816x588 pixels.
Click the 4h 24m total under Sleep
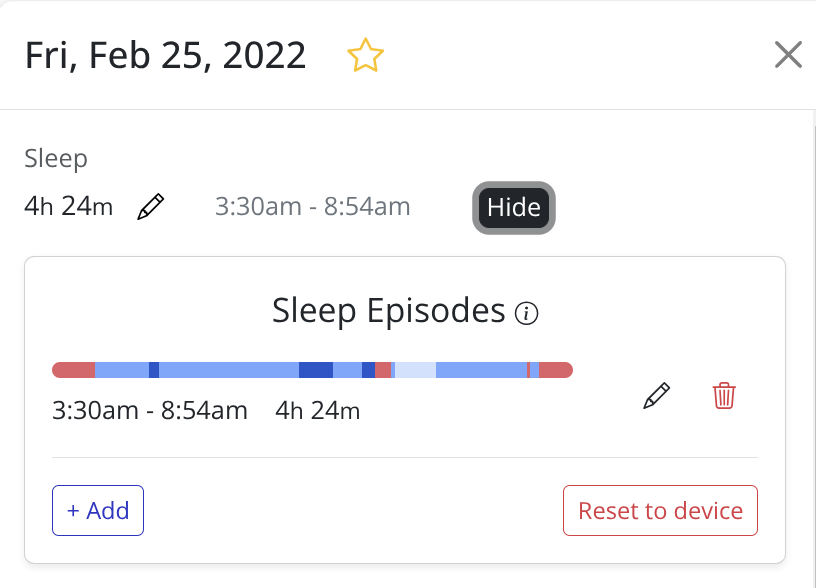pyautogui.click(x=69, y=207)
